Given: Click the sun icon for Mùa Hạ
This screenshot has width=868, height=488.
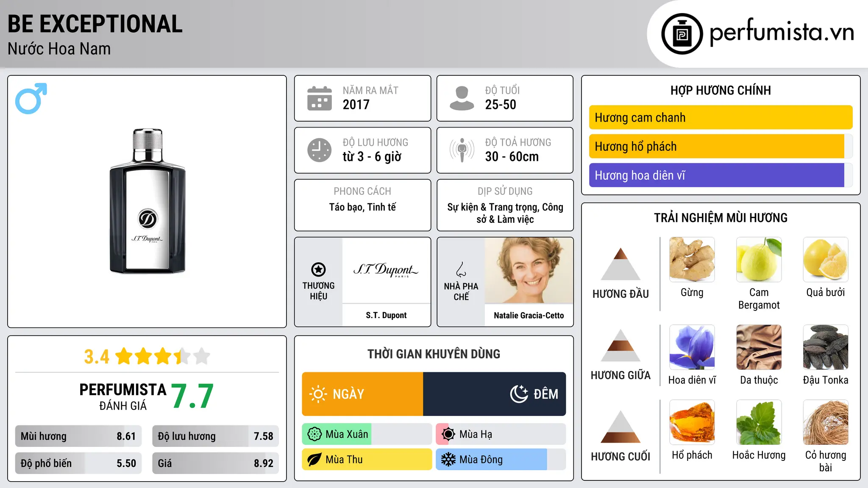Looking at the screenshot, I should click(448, 434).
